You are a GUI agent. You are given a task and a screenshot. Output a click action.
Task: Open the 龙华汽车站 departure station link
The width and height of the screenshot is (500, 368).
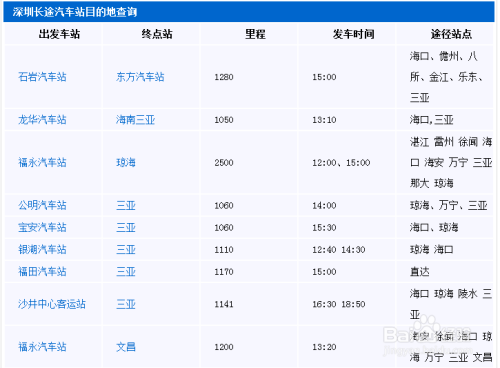[x=42, y=120]
